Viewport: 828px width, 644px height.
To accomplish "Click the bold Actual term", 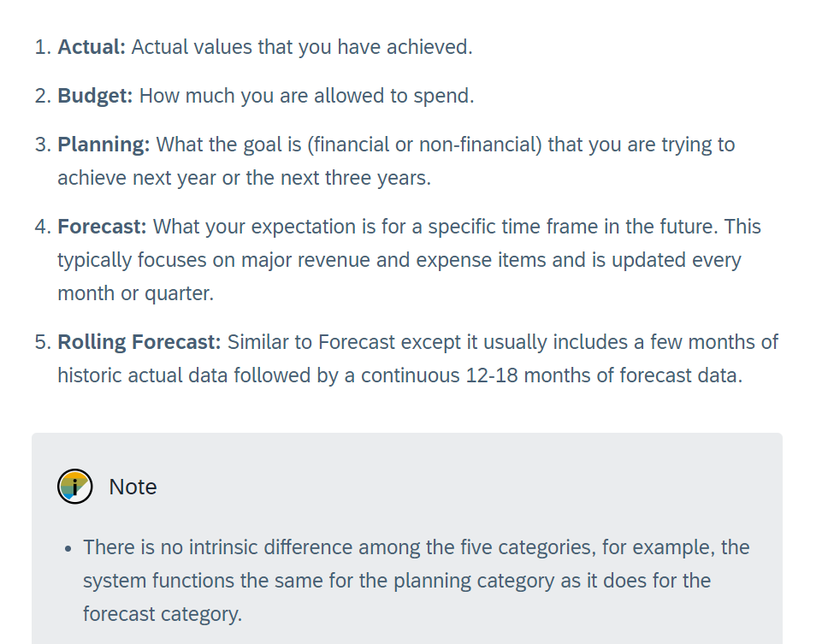I will click(92, 47).
